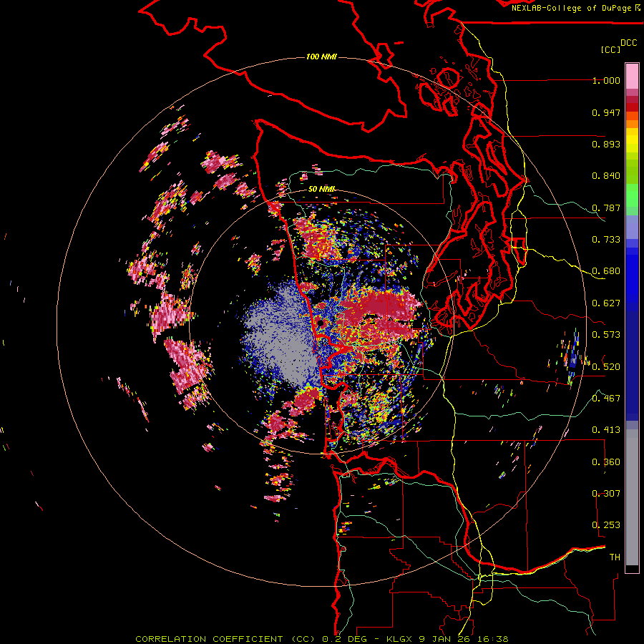
Task: Click the DCC legend title
Action: 628,43
